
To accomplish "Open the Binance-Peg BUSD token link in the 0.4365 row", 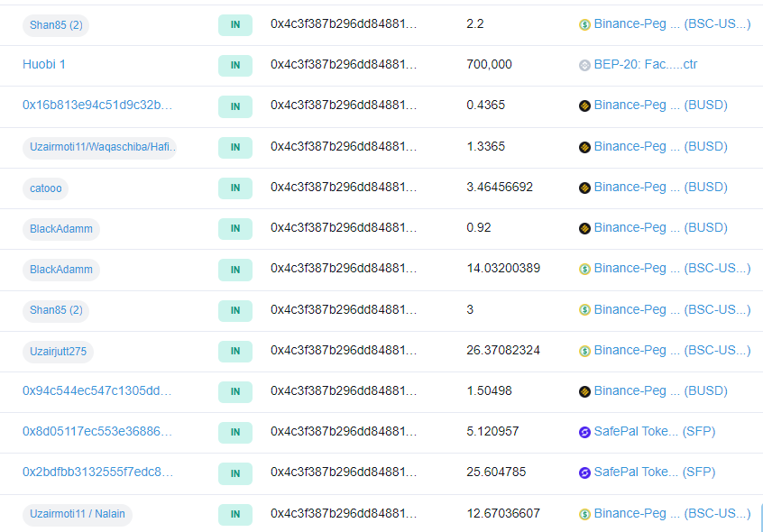I will (x=661, y=105).
